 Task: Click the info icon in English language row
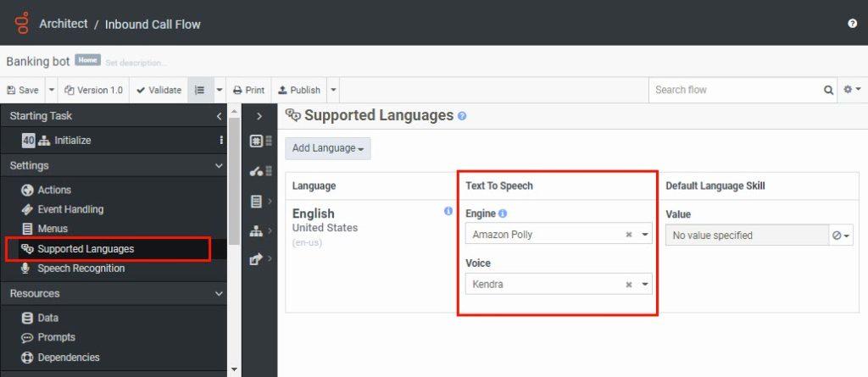(448, 212)
